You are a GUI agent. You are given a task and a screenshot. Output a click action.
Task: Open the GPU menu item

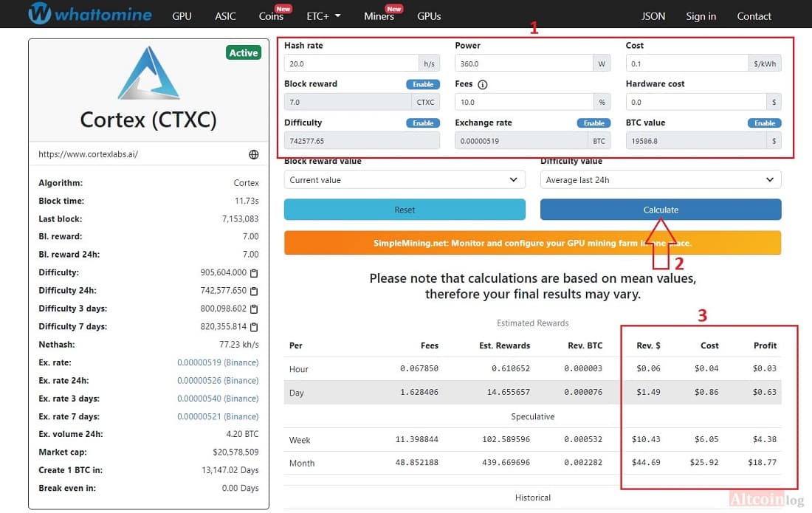coord(182,16)
